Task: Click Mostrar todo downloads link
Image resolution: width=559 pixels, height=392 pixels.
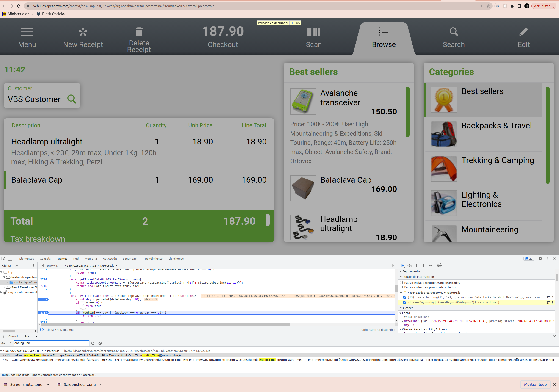Action: [535, 384]
